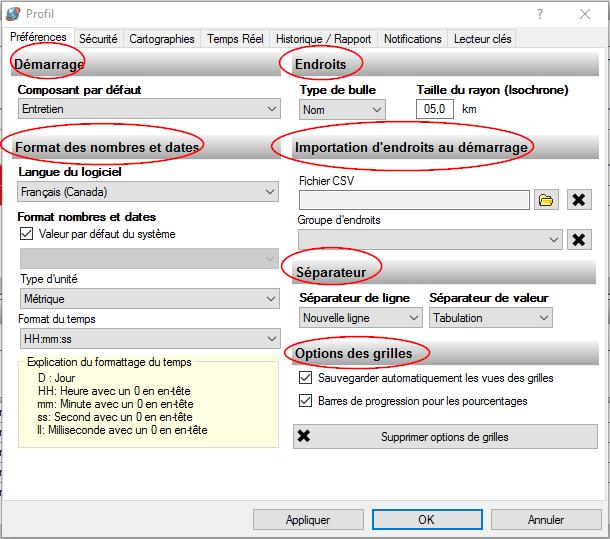
Task: Disable Barres de progression pour les pourcentages
Action: (x=306, y=401)
